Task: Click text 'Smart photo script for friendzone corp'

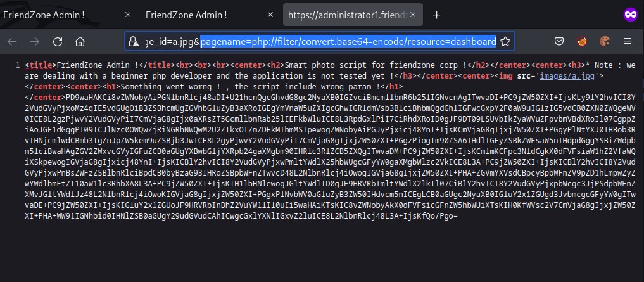Action: click(372, 65)
